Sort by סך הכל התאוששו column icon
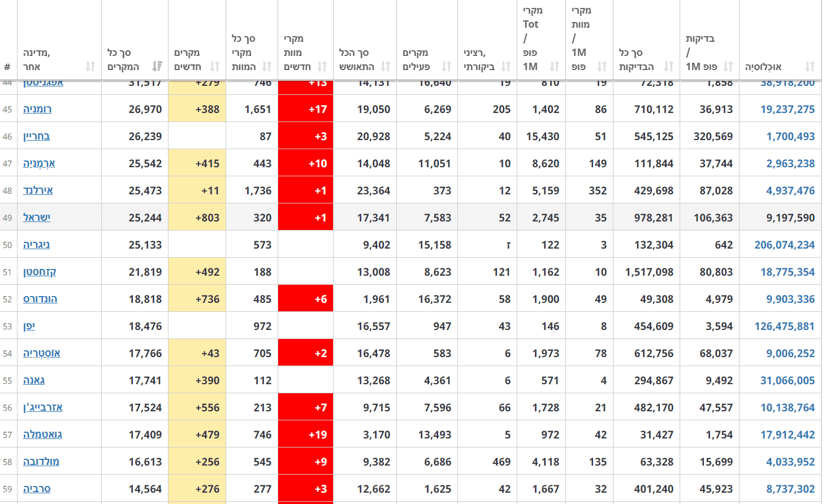This screenshot has width=830, height=504. click(386, 67)
